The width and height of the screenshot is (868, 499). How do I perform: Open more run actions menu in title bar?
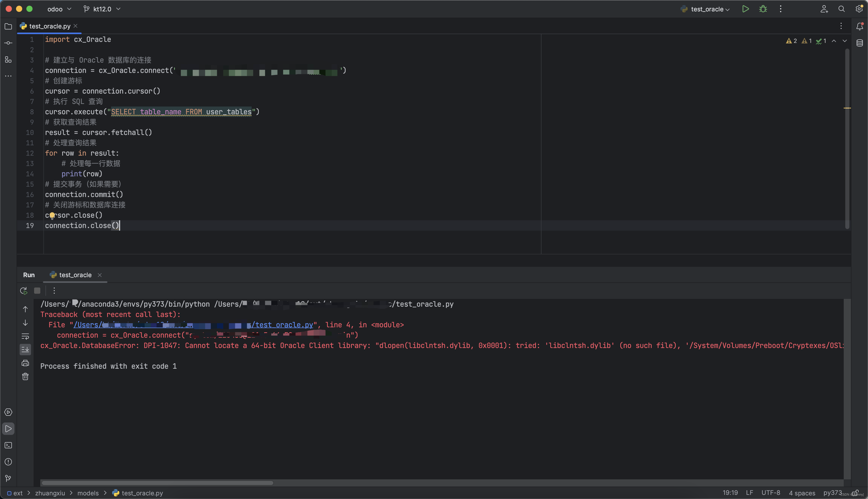[x=781, y=9]
